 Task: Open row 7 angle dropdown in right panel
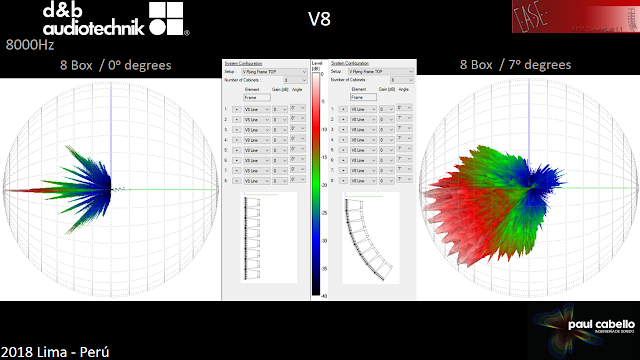coord(404,169)
